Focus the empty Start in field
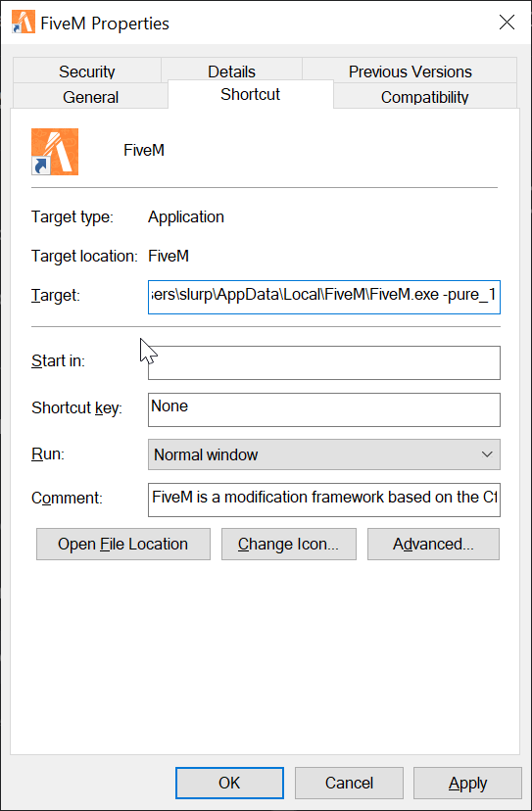The image size is (532, 811). 324,363
